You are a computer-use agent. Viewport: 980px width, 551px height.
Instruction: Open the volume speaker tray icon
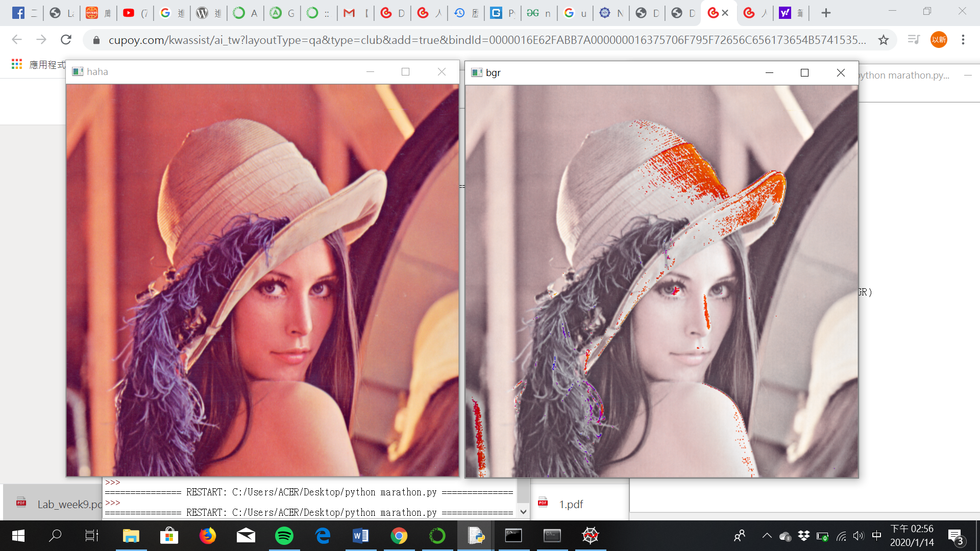click(x=859, y=536)
